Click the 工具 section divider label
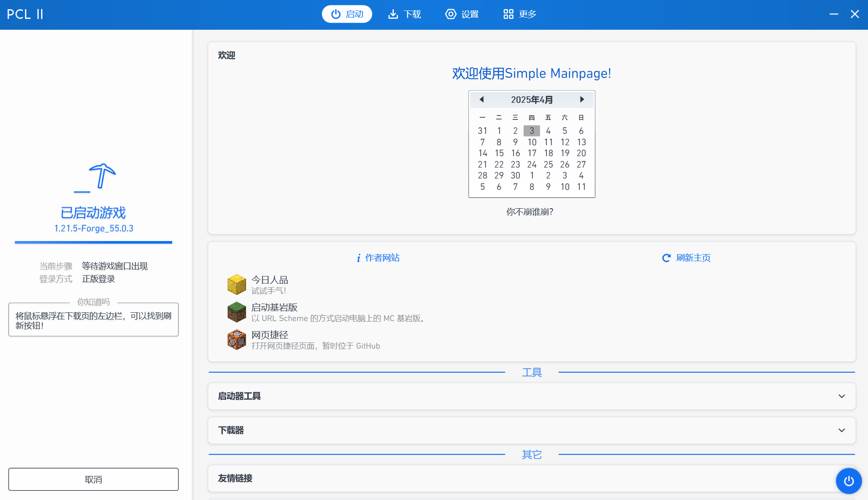868x500 pixels. (532, 372)
